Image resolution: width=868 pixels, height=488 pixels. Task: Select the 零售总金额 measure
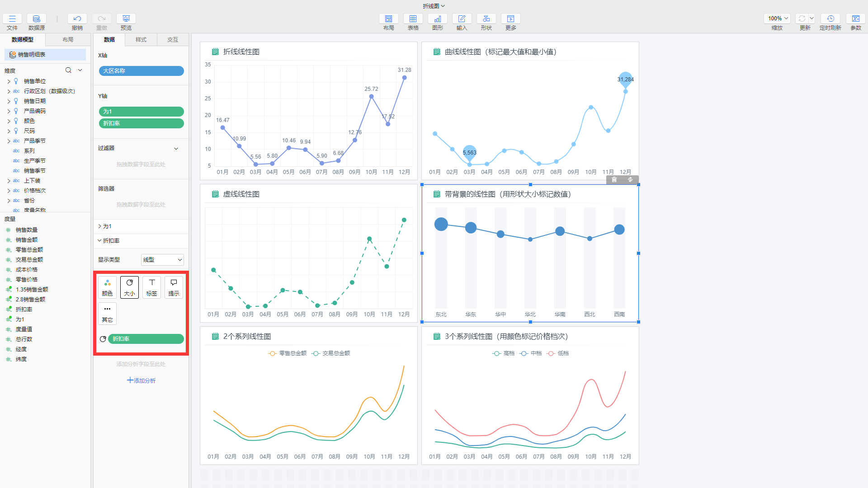pos(29,250)
